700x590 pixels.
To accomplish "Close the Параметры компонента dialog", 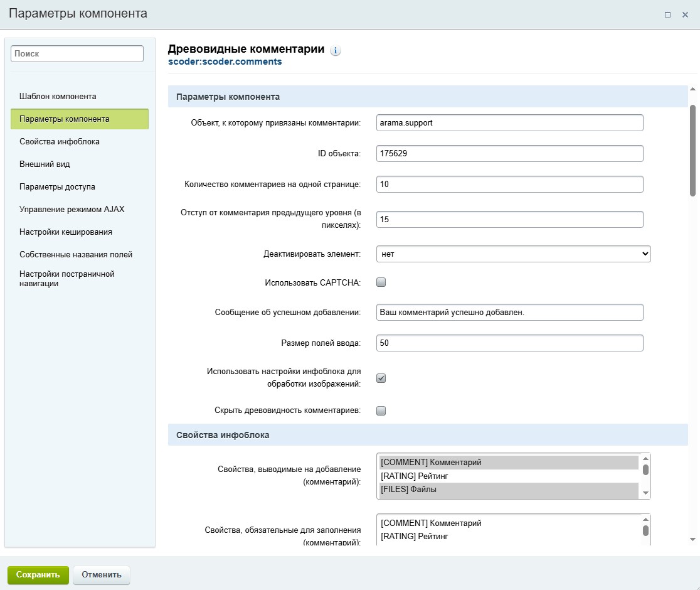I will point(685,14).
